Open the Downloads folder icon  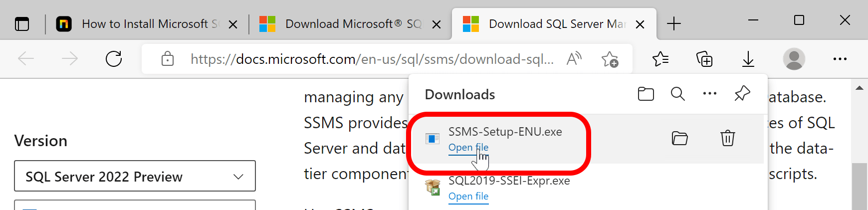646,94
